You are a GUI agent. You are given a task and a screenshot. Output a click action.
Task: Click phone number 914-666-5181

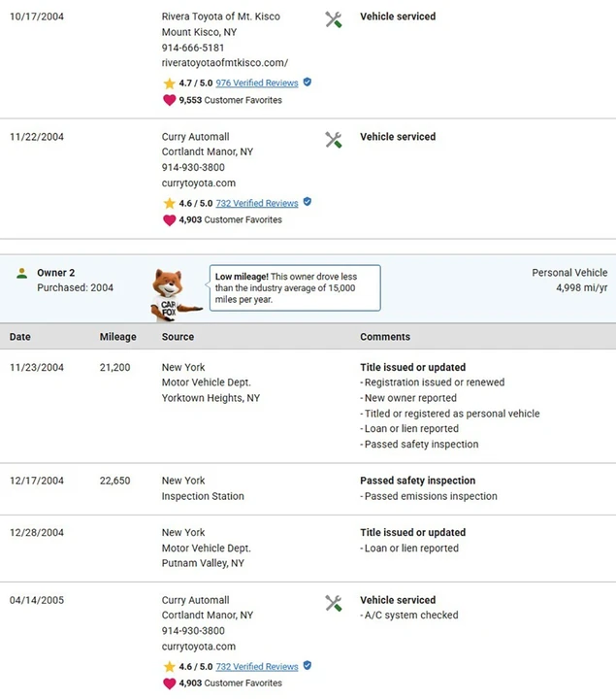[x=193, y=48]
